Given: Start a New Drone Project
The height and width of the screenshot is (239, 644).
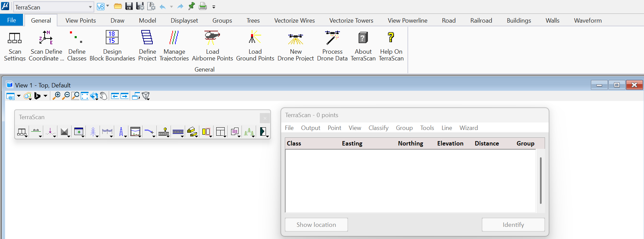Looking at the screenshot, I should 296,45.
